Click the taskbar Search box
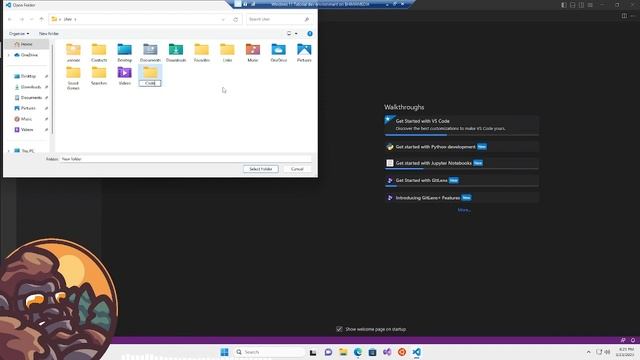 pos(269,352)
